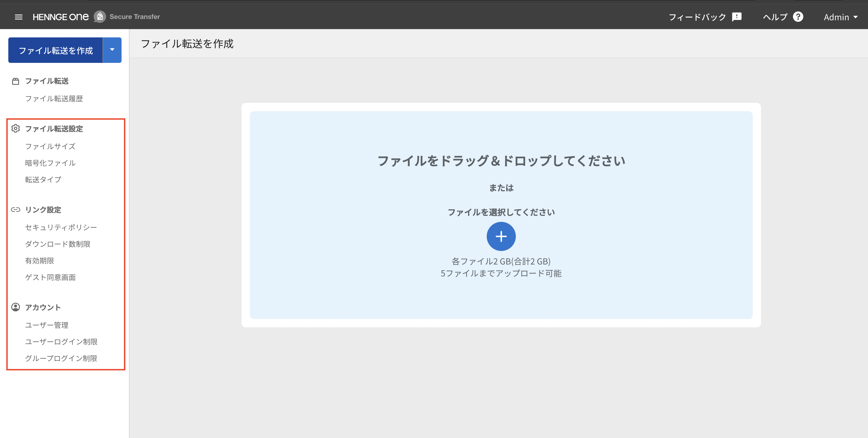Click the Secure Transfer lock icon

tap(100, 17)
